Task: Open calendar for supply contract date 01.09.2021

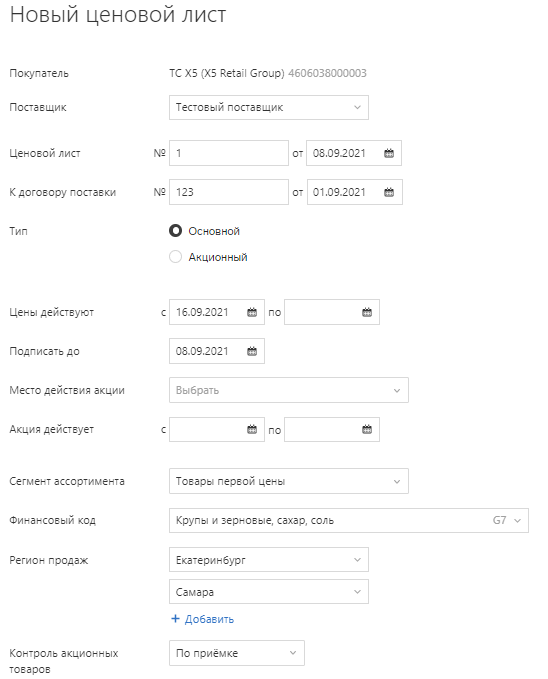Action: [x=389, y=192]
